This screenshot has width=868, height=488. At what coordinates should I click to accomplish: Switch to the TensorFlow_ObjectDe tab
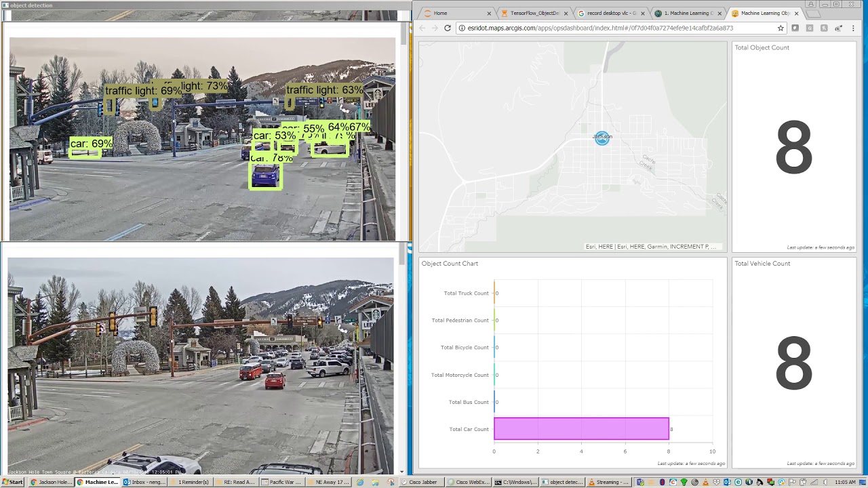coord(534,13)
